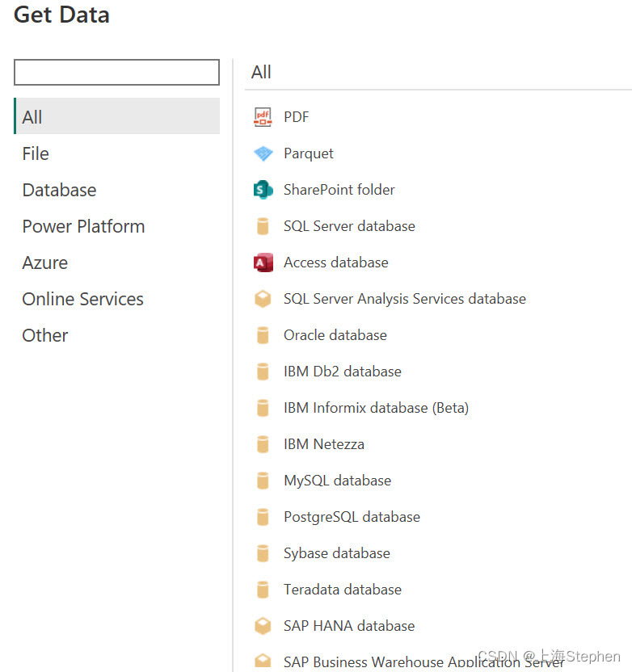Image resolution: width=632 pixels, height=672 pixels.
Task: Click the MySQL database icon
Action: [263, 481]
